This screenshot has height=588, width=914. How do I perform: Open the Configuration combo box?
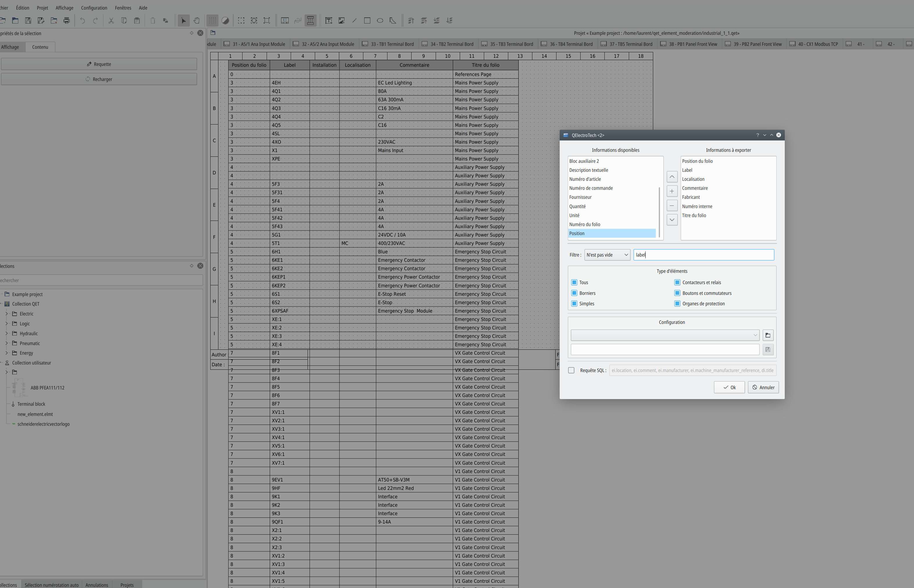pyautogui.click(x=665, y=335)
